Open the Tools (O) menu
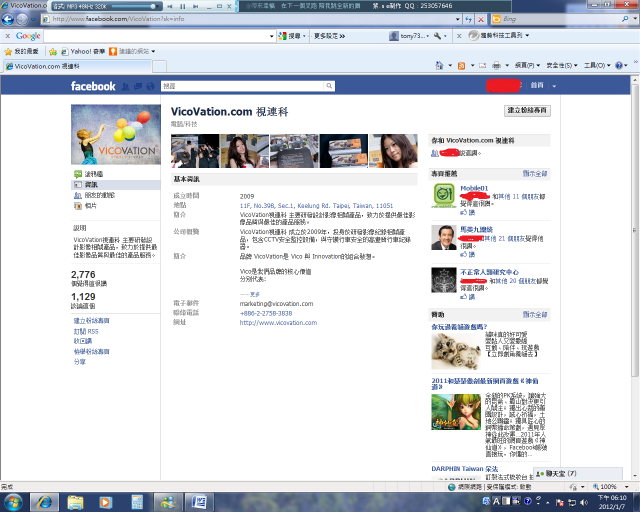 click(597, 65)
